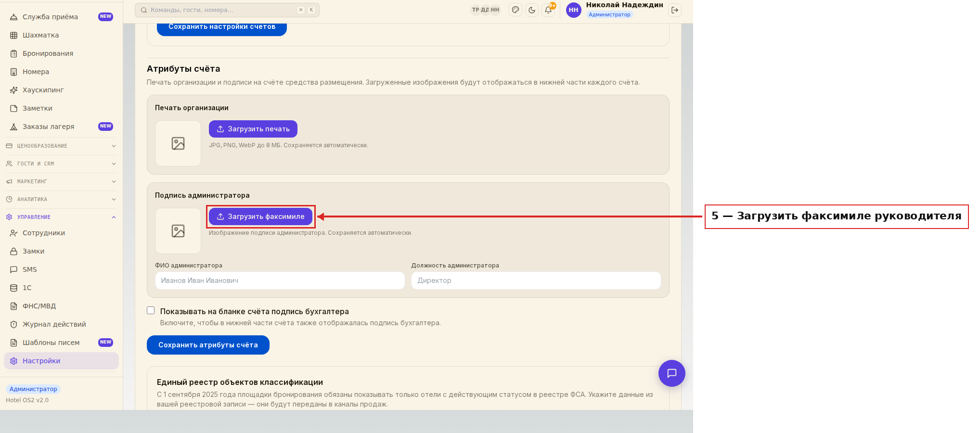
Task: Click the Атрибуты счёта heading
Action: click(x=183, y=69)
